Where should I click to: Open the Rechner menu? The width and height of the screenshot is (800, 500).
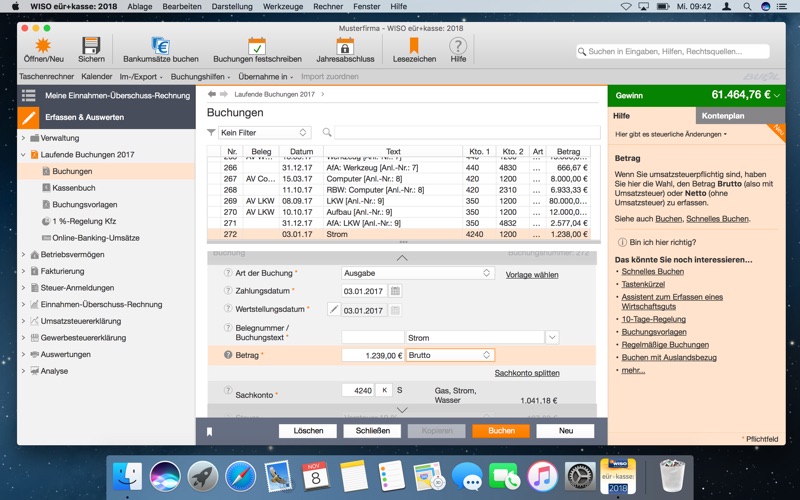(328, 6)
